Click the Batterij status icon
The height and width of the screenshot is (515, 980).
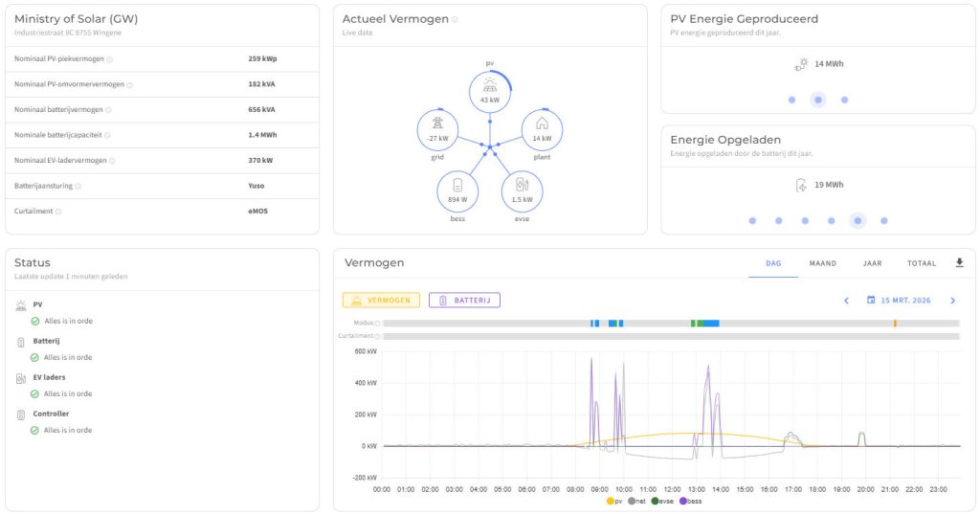[21, 342]
